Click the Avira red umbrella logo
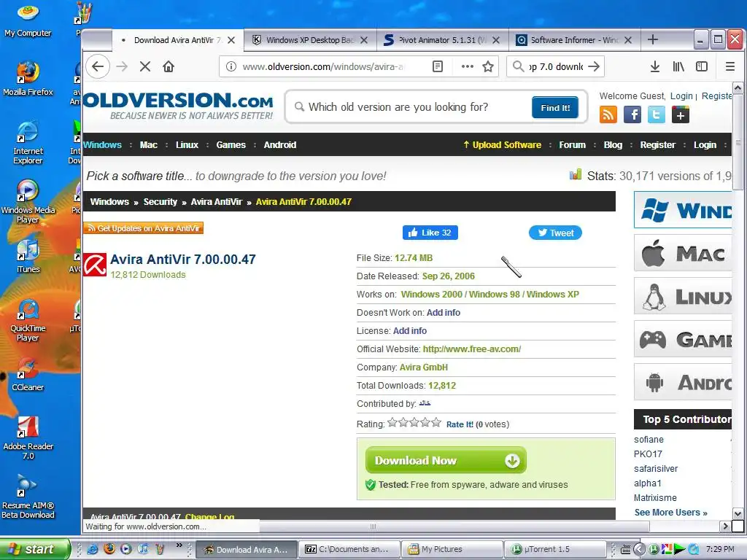The width and height of the screenshot is (747, 560). point(95,265)
